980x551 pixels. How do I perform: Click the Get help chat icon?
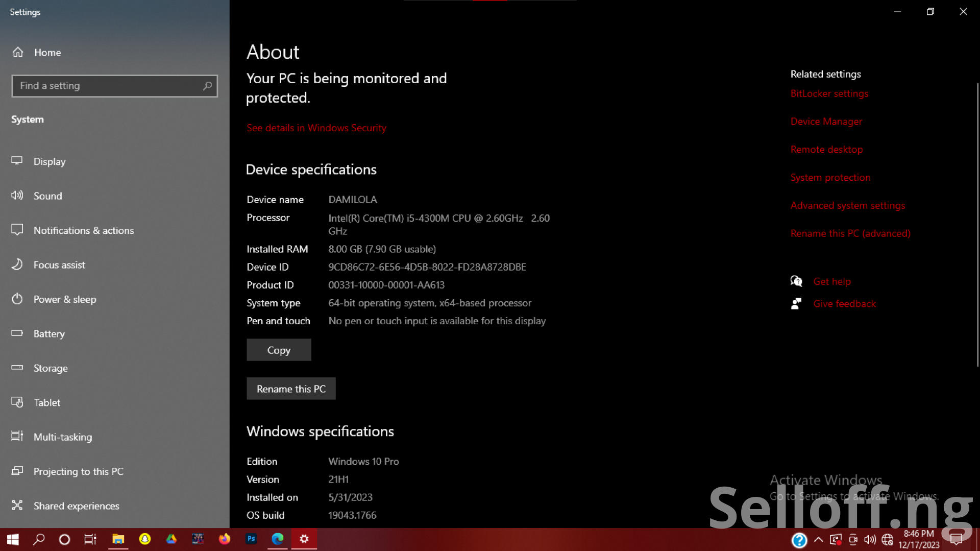click(796, 281)
